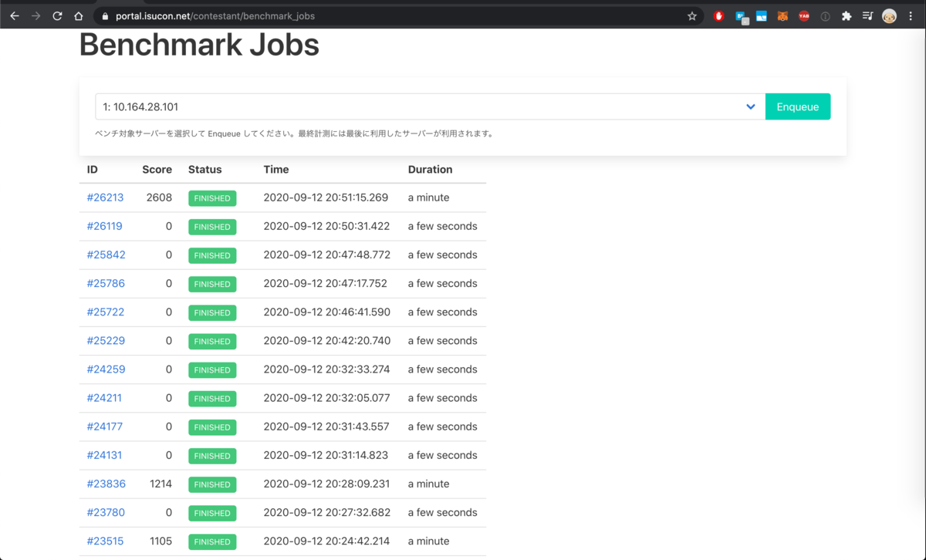The image size is (926, 560).
Task: Click the Japanese help text under the selector
Action: point(294,133)
